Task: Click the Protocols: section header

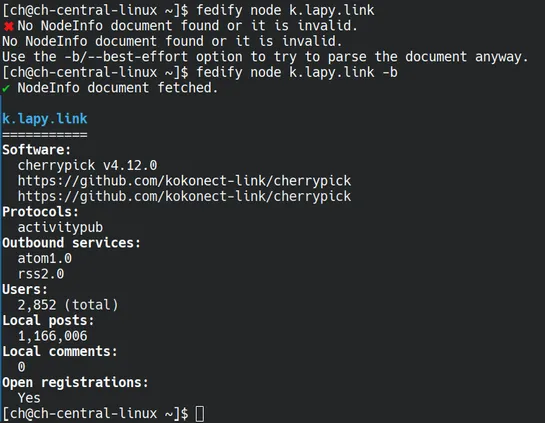Action: coord(41,212)
